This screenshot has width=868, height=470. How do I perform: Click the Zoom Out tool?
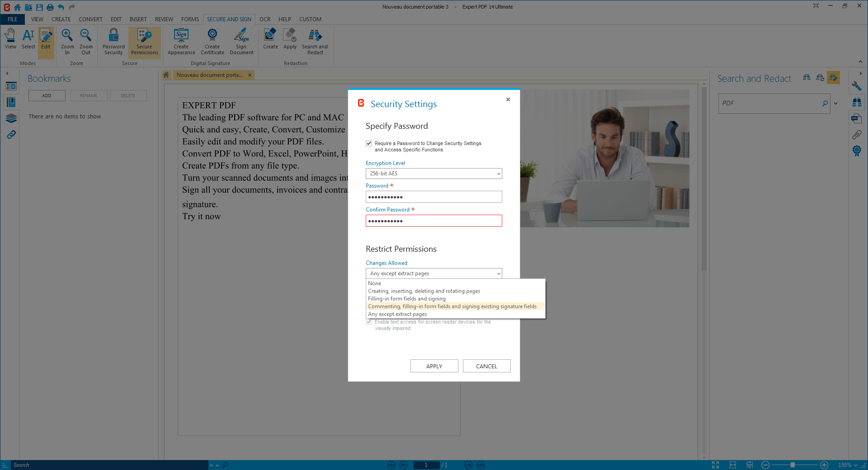coord(86,42)
